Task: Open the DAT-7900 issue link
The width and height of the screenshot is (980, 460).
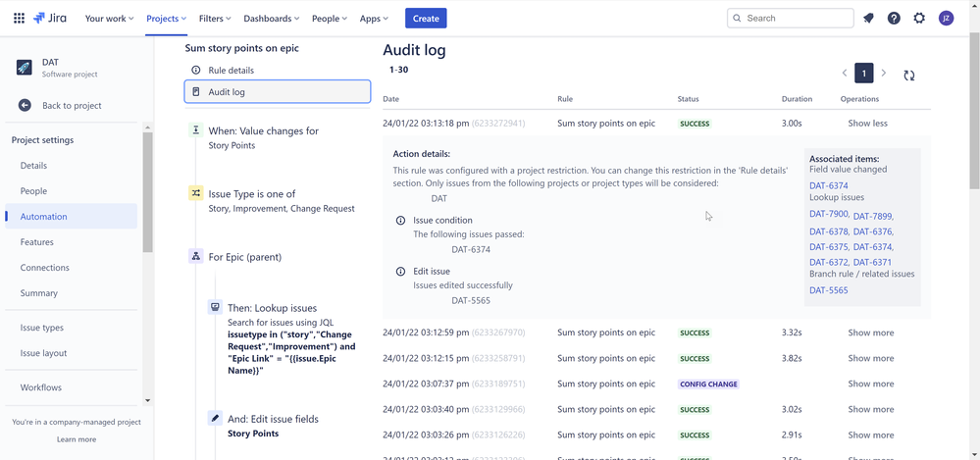Action: pyautogui.click(x=829, y=215)
